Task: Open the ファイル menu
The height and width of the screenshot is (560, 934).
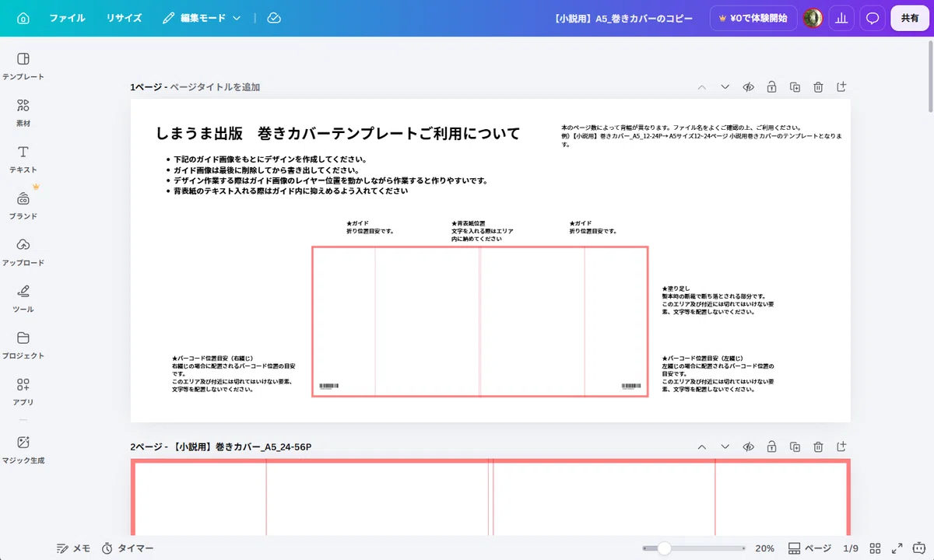Action: click(x=68, y=18)
